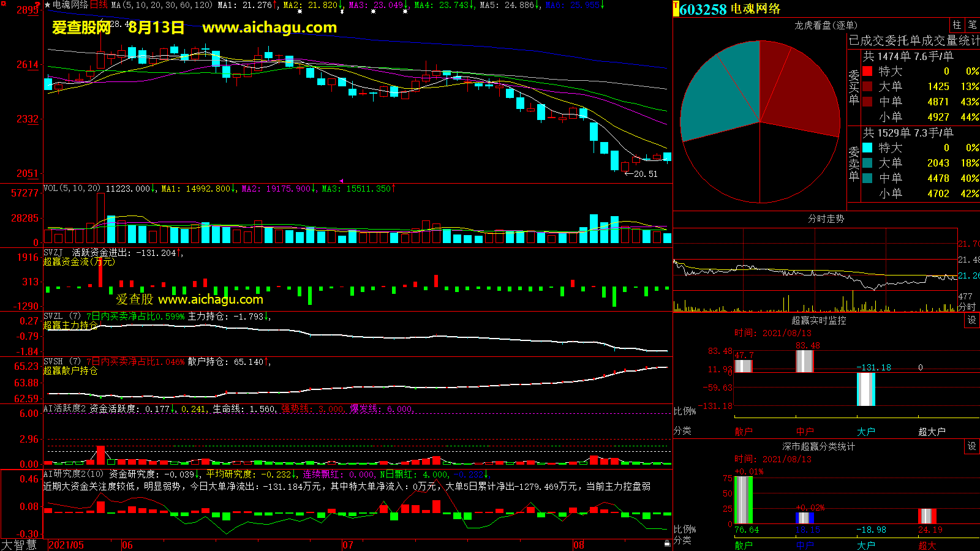Click the 大智慧 logo in bottom-left corner

[x=20, y=544]
